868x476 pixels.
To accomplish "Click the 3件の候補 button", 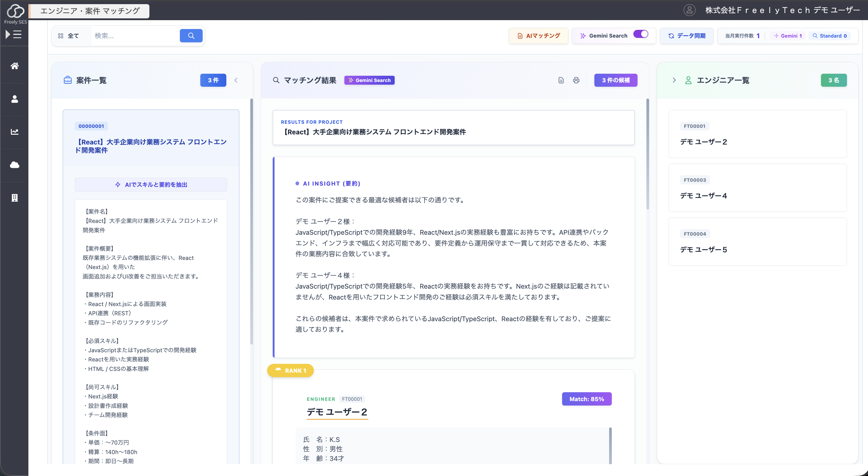I will tap(616, 80).
